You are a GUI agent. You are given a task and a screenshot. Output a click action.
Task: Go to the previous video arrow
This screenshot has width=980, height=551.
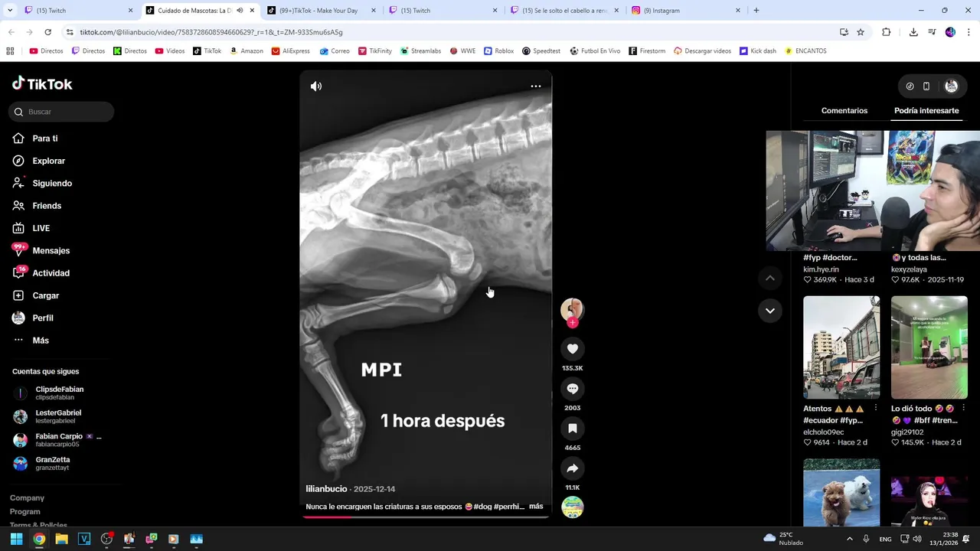(x=770, y=279)
